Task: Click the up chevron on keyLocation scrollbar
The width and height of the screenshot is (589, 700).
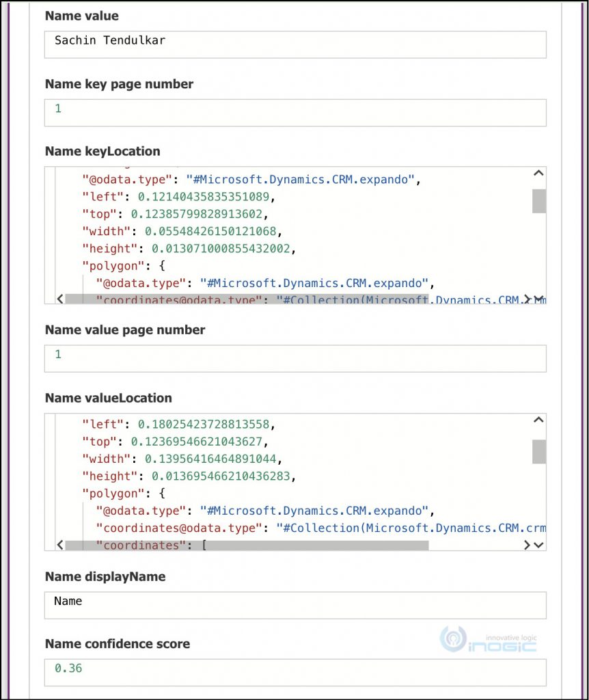Action: (538, 173)
